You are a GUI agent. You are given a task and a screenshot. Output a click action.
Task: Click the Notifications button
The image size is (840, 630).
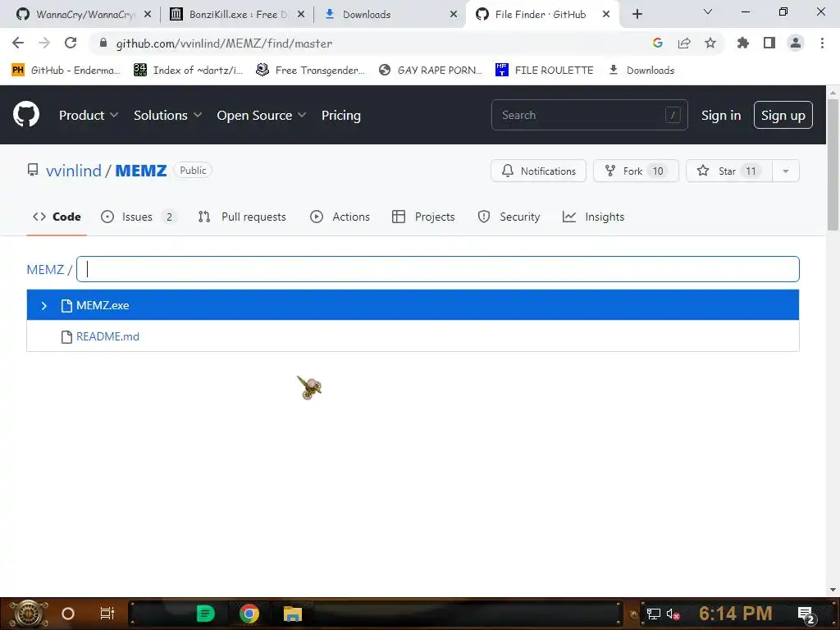[538, 171]
